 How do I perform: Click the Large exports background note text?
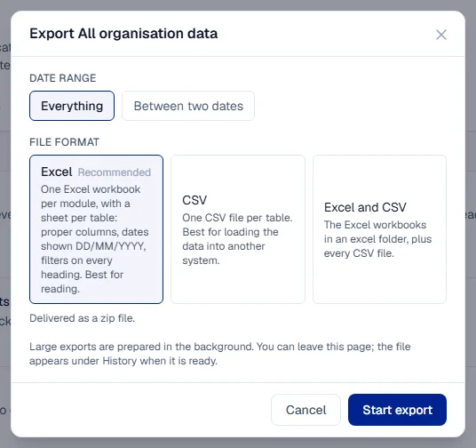(220, 354)
